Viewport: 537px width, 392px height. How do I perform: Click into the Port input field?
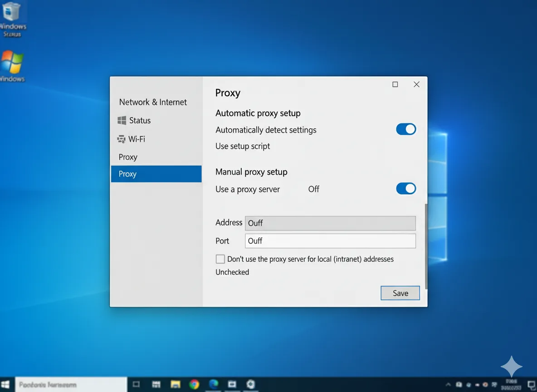pyautogui.click(x=330, y=241)
